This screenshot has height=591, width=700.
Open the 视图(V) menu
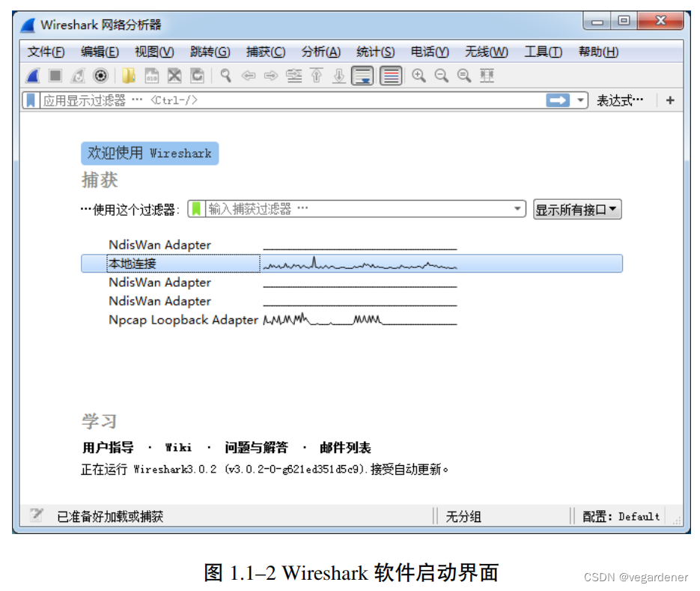click(x=154, y=52)
